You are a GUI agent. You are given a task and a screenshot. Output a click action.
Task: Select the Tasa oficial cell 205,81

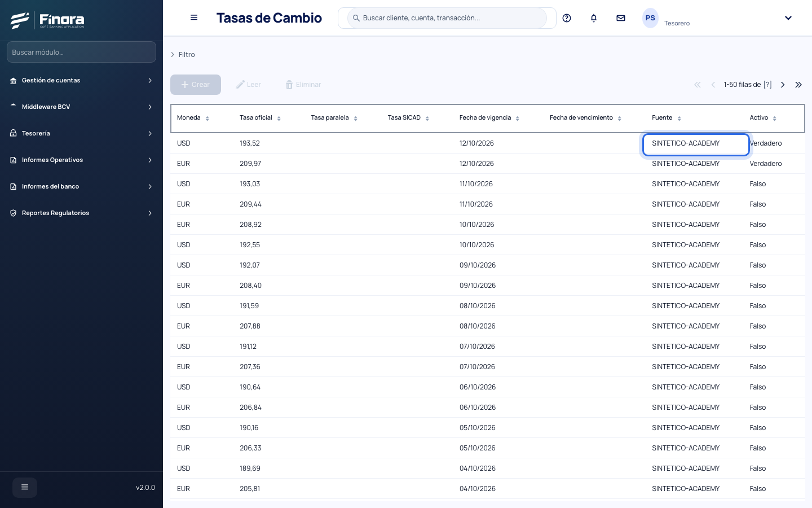point(250,489)
